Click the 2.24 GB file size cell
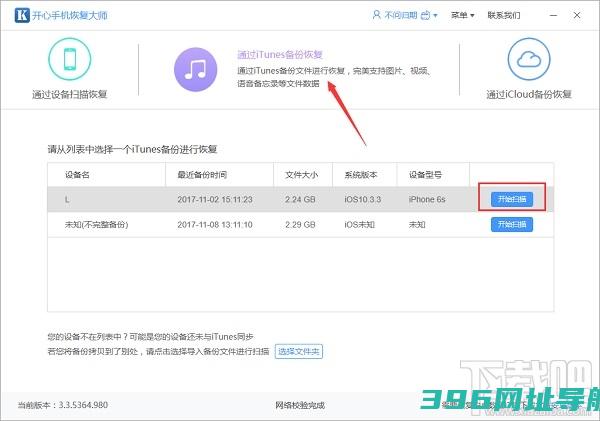 300,199
